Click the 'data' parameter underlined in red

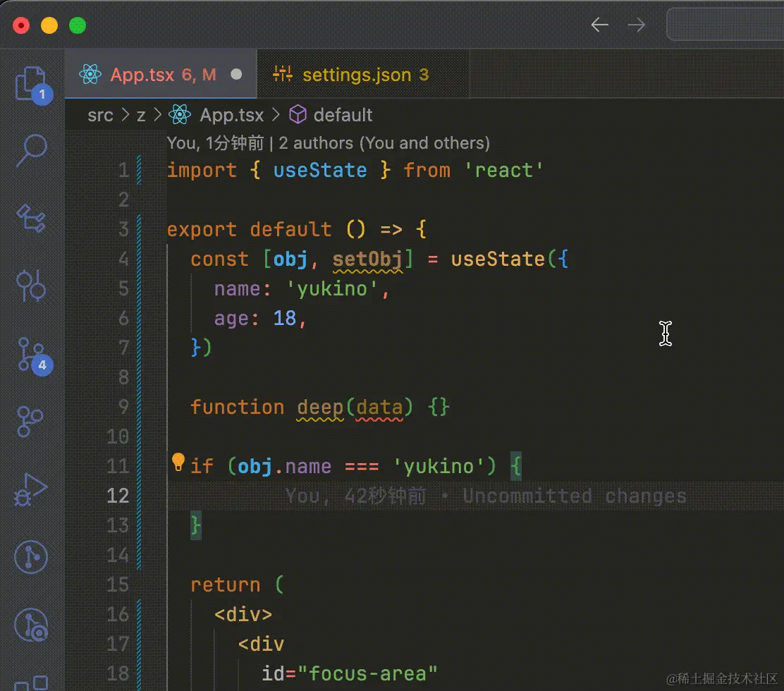[379, 408]
